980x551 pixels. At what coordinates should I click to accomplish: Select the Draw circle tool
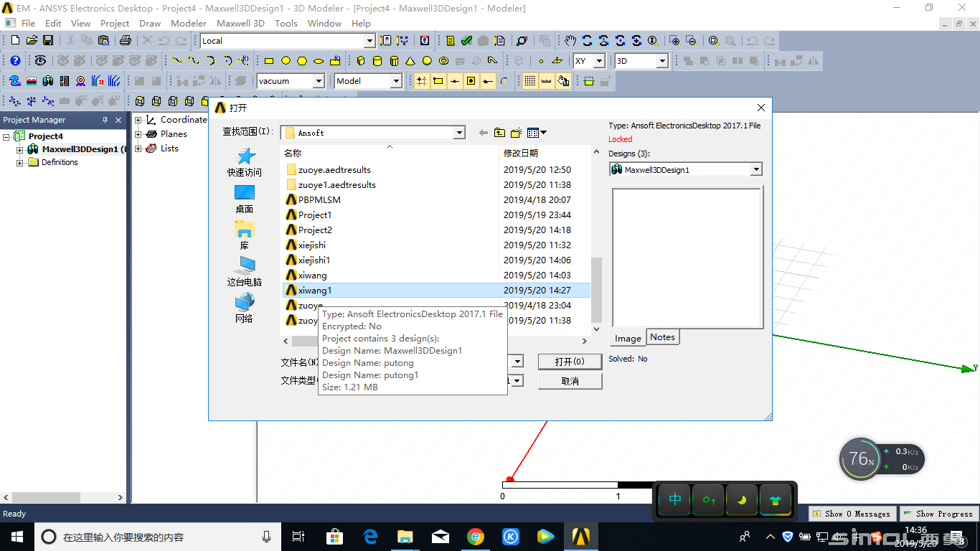click(x=286, y=61)
